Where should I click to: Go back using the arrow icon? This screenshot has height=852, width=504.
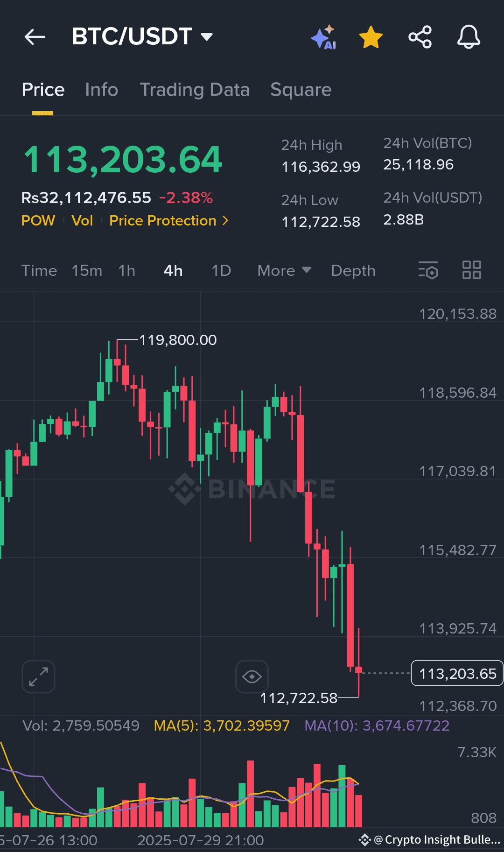click(x=35, y=37)
